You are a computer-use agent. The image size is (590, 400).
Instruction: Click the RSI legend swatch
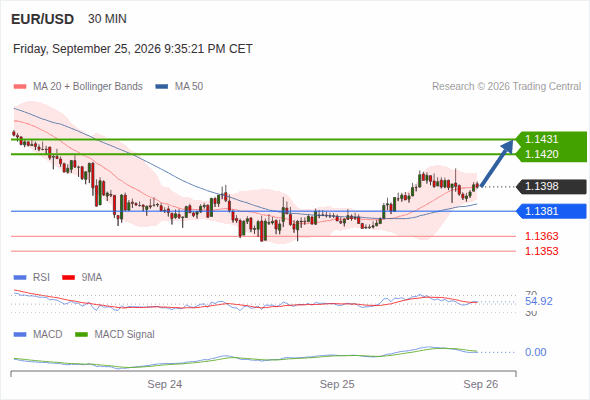click(x=20, y=278)
